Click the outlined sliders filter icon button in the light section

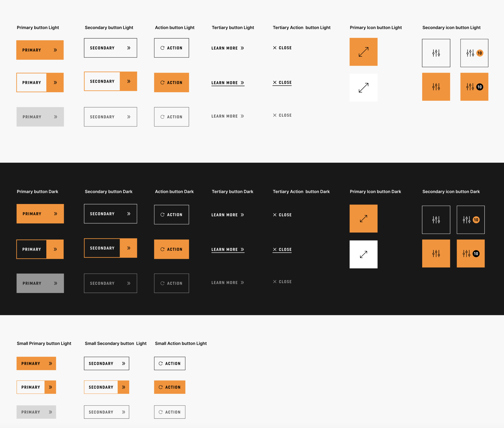click(436, 53)
